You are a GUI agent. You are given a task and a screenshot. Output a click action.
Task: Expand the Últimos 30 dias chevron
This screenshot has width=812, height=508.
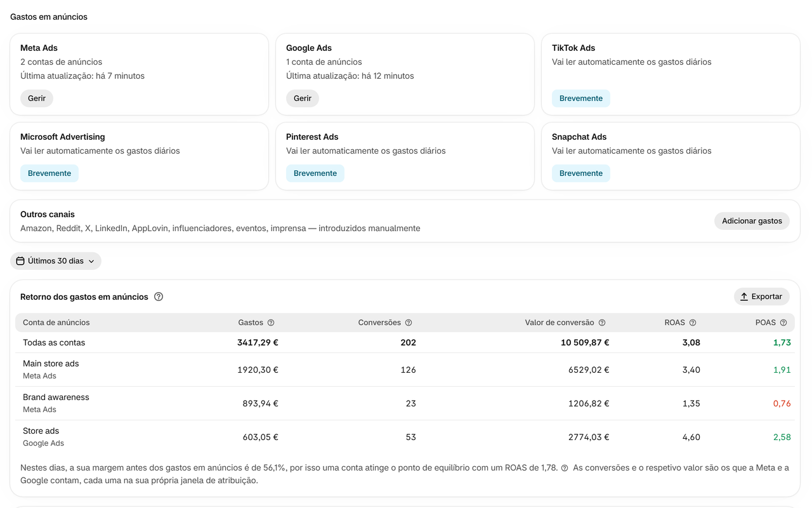[x=91, y=261]
